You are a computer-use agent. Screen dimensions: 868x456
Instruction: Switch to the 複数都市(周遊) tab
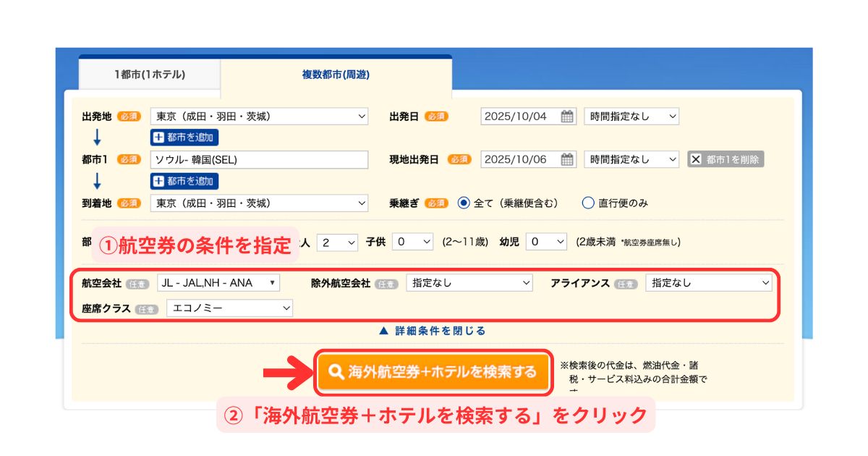pyautogui.click(x=336, y=75)
